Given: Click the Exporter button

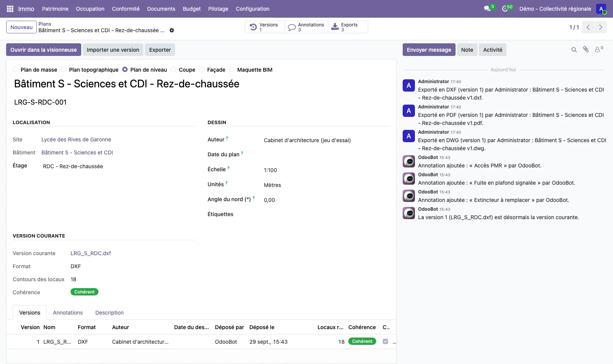Looking at the screenshot, I should [160, 50].
